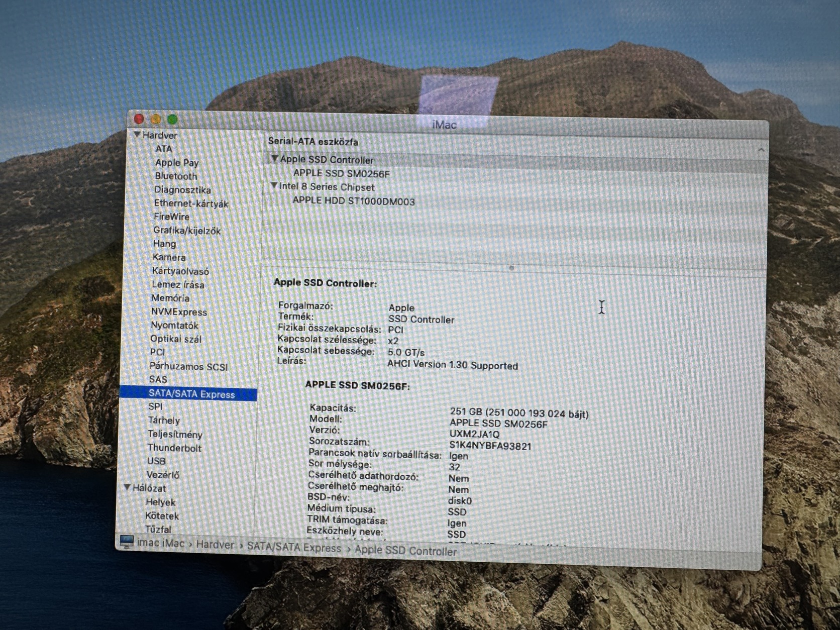Select SAS in the sidebar

click(158, 379)
